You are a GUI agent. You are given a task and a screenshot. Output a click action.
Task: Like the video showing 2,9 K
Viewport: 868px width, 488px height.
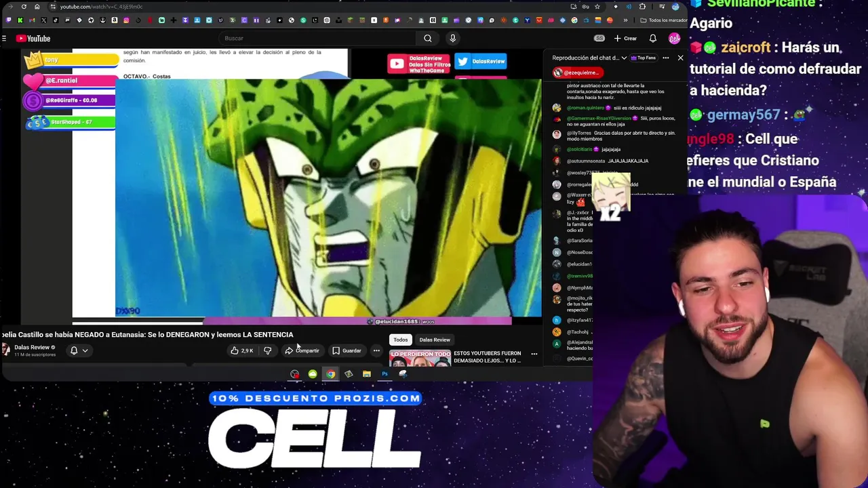(241, 350)
